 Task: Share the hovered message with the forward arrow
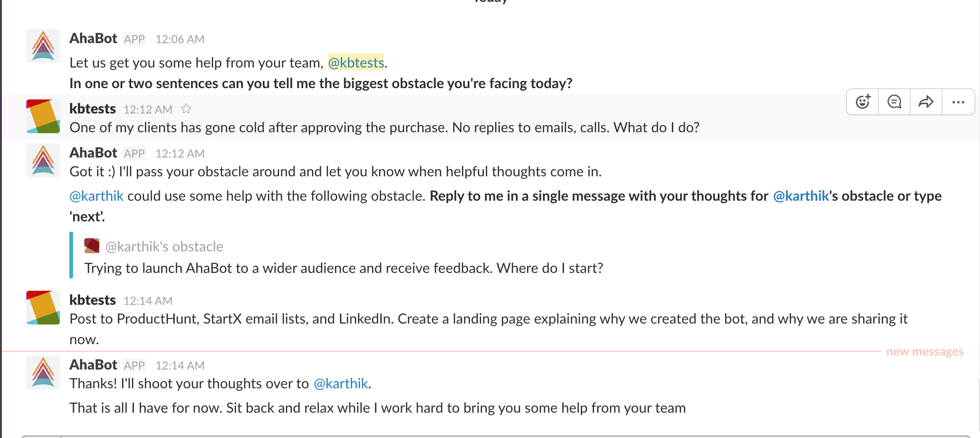point(926,102)
